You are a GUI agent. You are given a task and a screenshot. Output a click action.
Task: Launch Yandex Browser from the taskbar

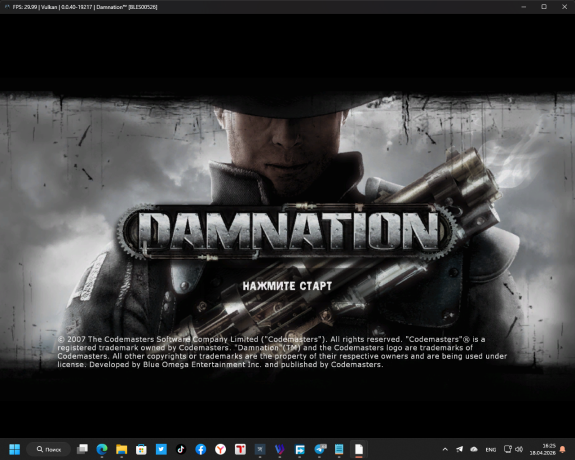[220, 449]
